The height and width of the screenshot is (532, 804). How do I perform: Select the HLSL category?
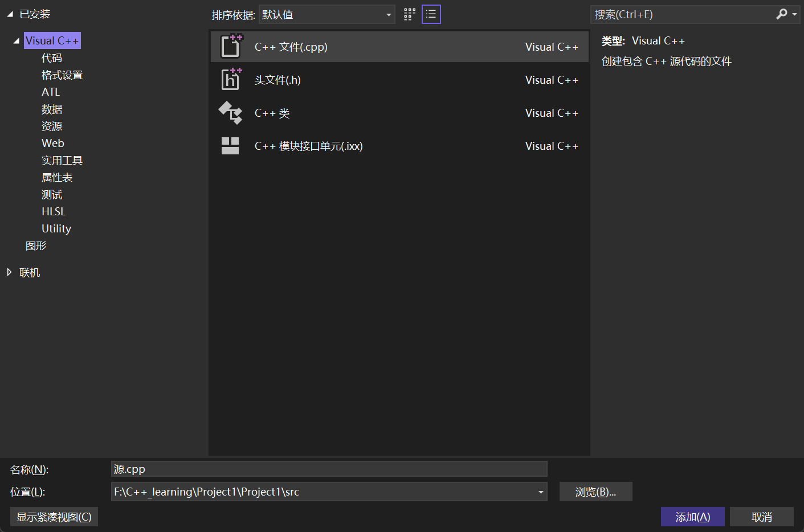[x=54, y=212]
